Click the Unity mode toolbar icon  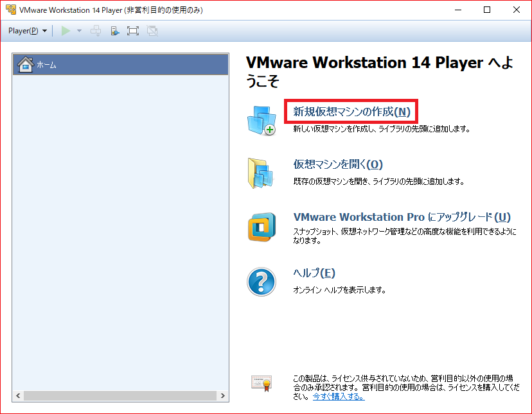[152, 31]
